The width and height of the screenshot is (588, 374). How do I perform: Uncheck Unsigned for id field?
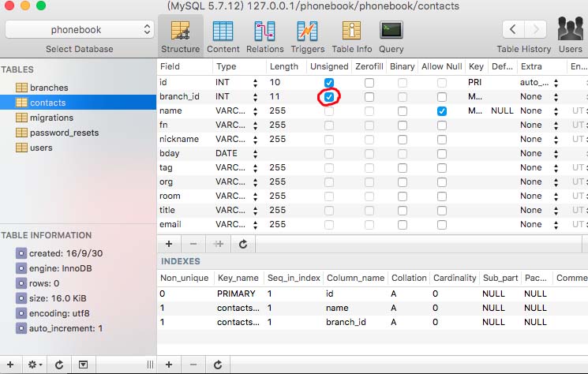(329, 82)
